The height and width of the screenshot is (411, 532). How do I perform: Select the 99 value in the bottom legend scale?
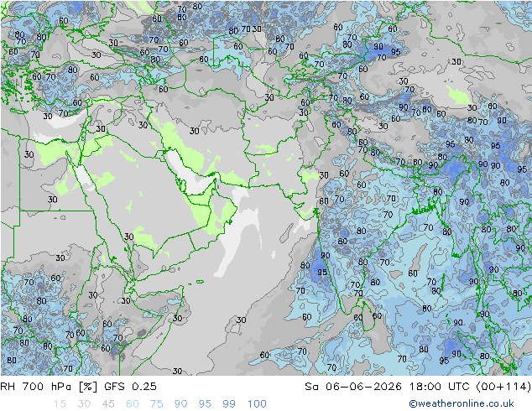coord(229,404)
